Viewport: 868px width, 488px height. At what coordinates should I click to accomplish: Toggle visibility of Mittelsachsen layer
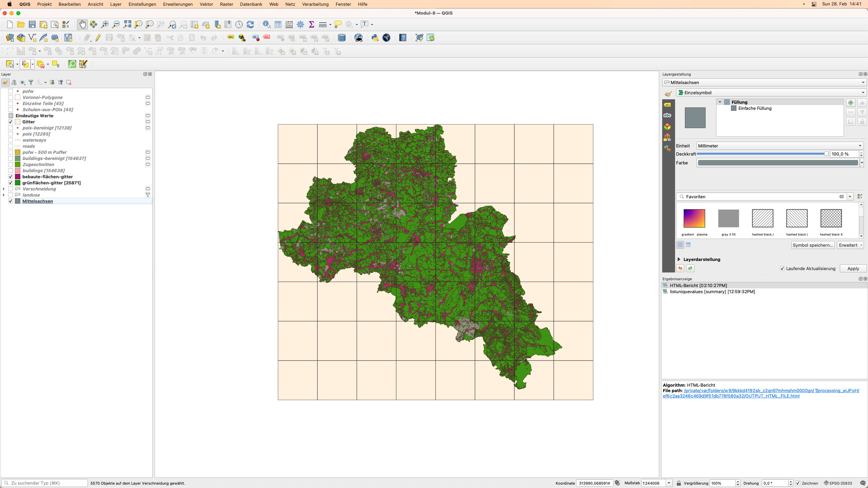click(x=11, y=201)
